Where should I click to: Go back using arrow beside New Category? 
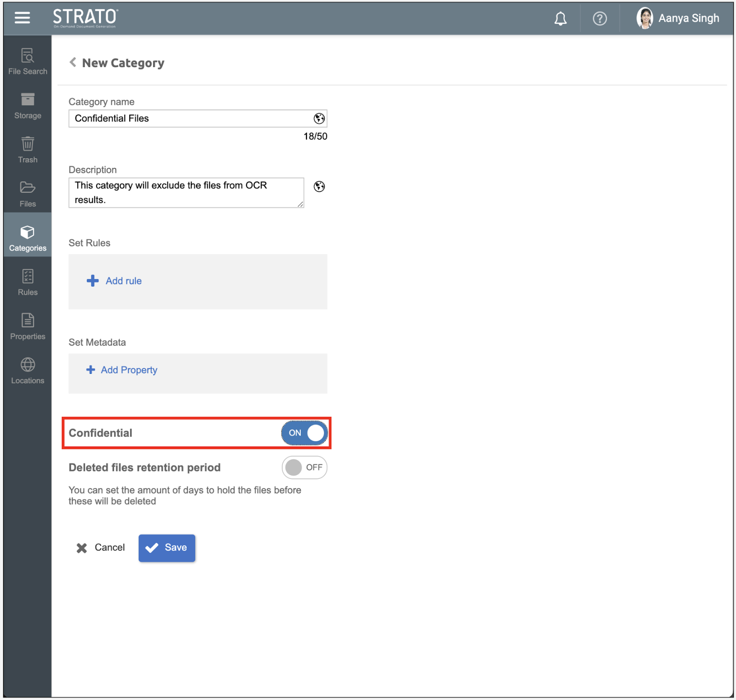point(73,63)
